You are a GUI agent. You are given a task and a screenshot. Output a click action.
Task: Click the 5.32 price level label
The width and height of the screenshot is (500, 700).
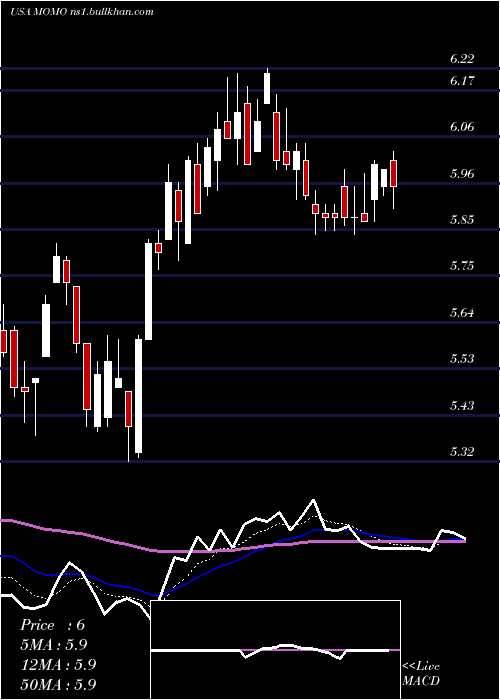[x=461, y=451]
